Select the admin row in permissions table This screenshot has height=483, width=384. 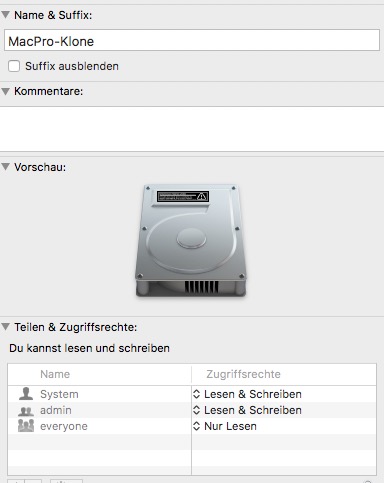tap(192, 410)
